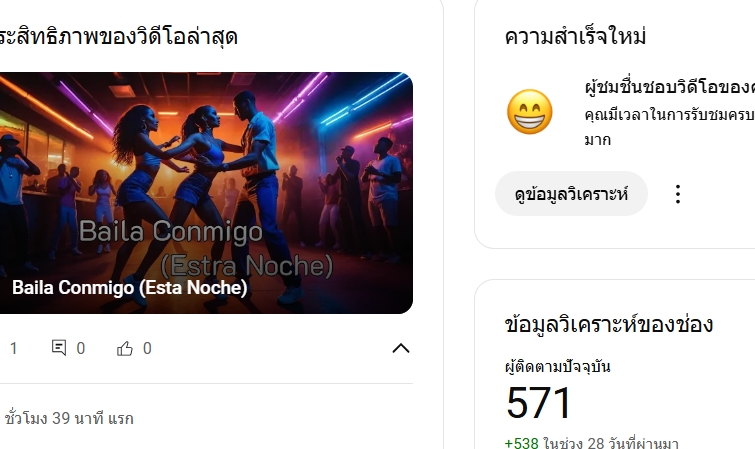Click the like count showing 0
Viewport: 755px width, 449px height.
pos(147,348)
